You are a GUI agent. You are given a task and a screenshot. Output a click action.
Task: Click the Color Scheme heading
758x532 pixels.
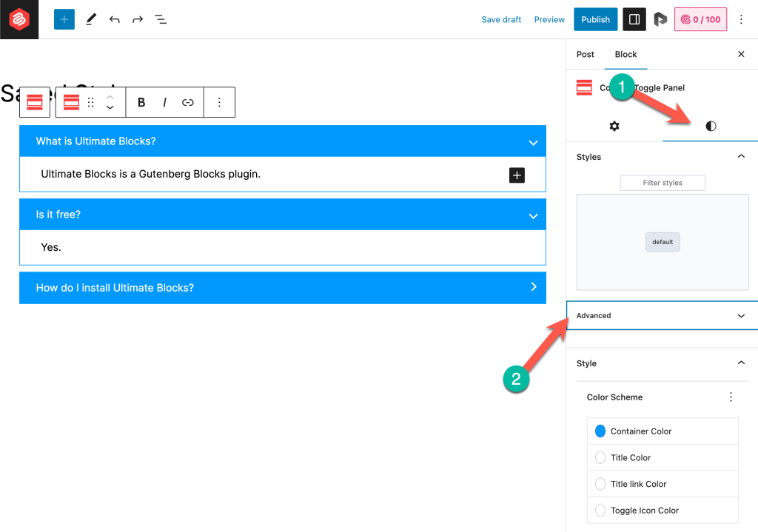coord(614,397)
